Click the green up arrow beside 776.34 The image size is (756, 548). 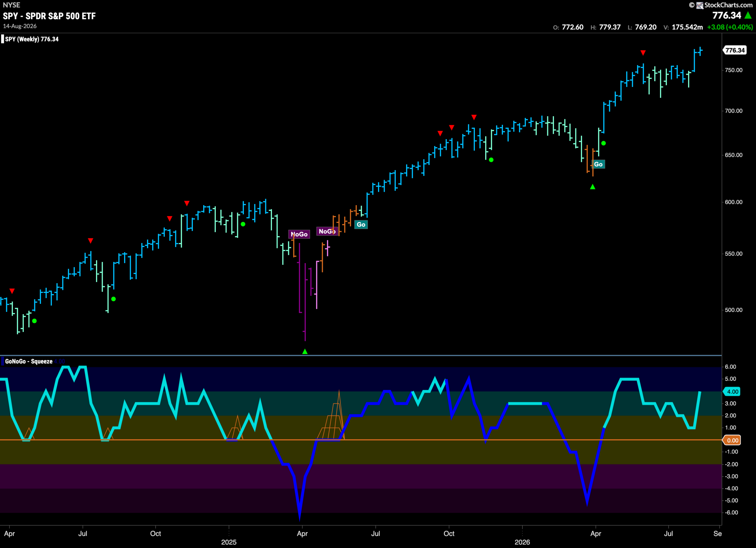tap(748, 15)
